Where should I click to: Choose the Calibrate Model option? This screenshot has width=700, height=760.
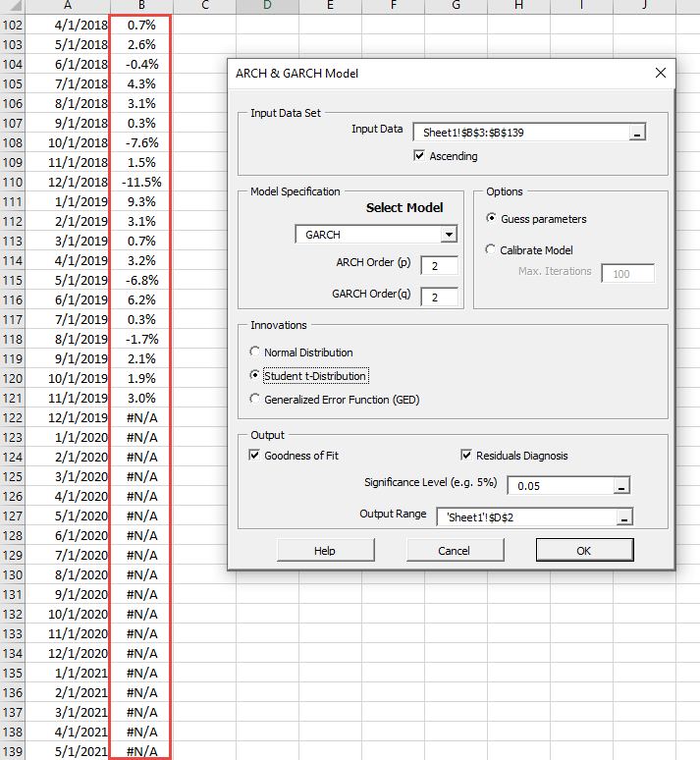(492, 250)
